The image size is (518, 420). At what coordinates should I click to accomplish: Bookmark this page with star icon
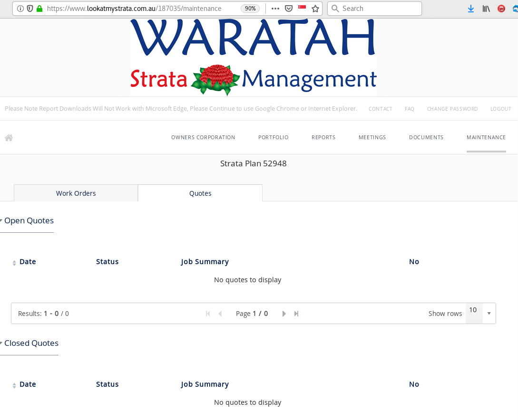(x=315, y=9)
